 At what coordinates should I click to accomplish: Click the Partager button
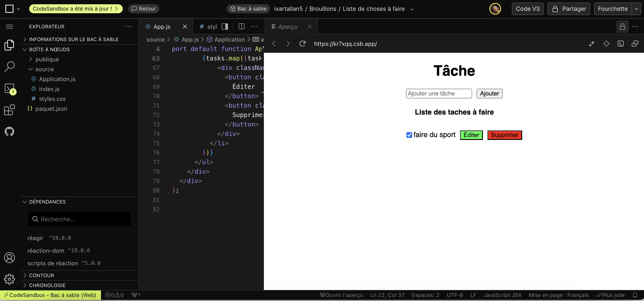569,9
